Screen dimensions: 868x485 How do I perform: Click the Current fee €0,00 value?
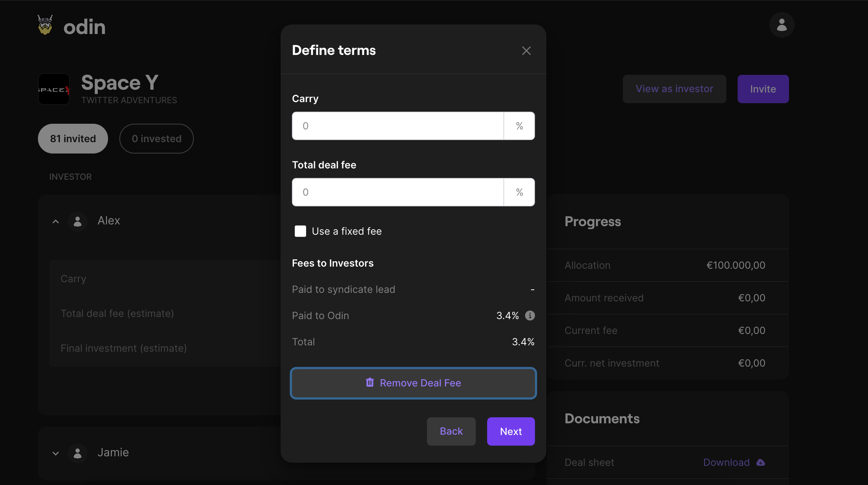[x=751, y=330]
